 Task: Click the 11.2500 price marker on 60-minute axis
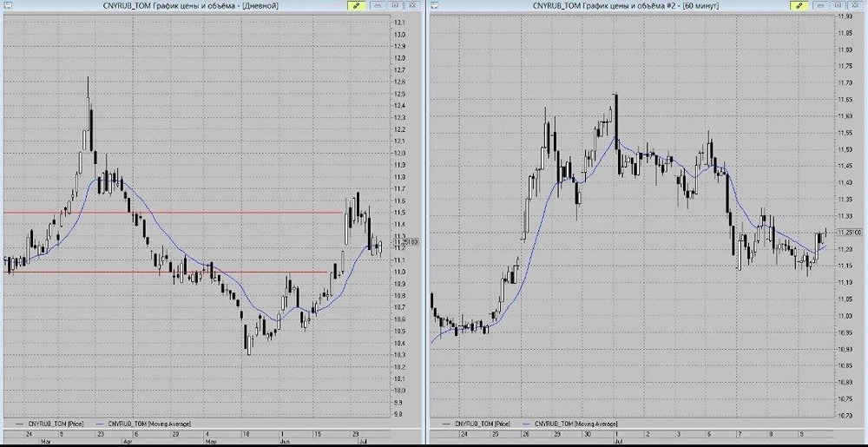tap(851, 233)
